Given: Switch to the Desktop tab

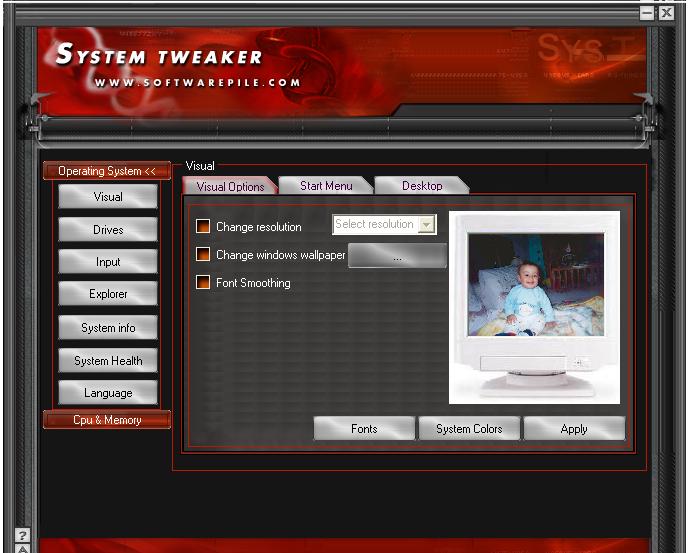Looking at the screenshot, I should [422, 186].
